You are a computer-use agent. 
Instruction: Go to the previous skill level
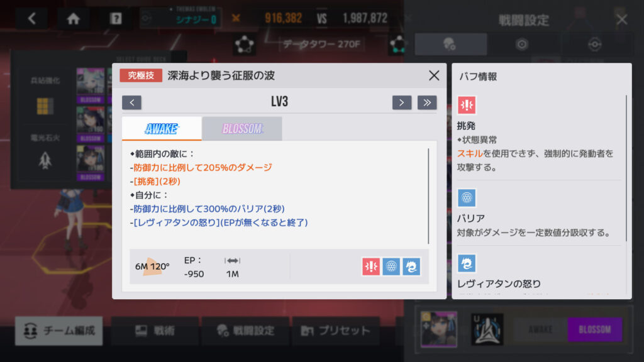point(132,102)
